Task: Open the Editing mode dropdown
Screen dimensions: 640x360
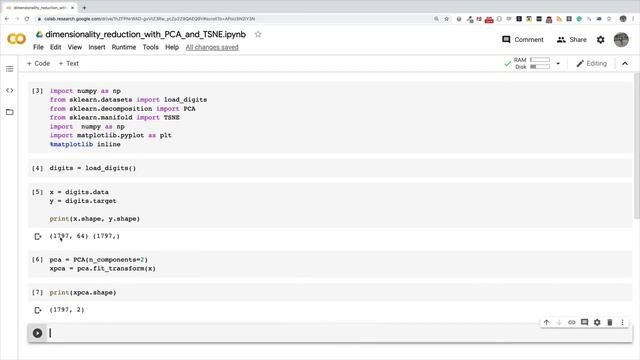Action: tap(591, 64)
